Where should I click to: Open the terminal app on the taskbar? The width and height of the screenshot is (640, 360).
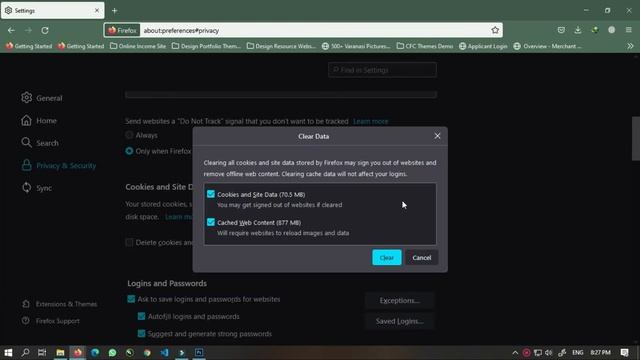[182, 352]
